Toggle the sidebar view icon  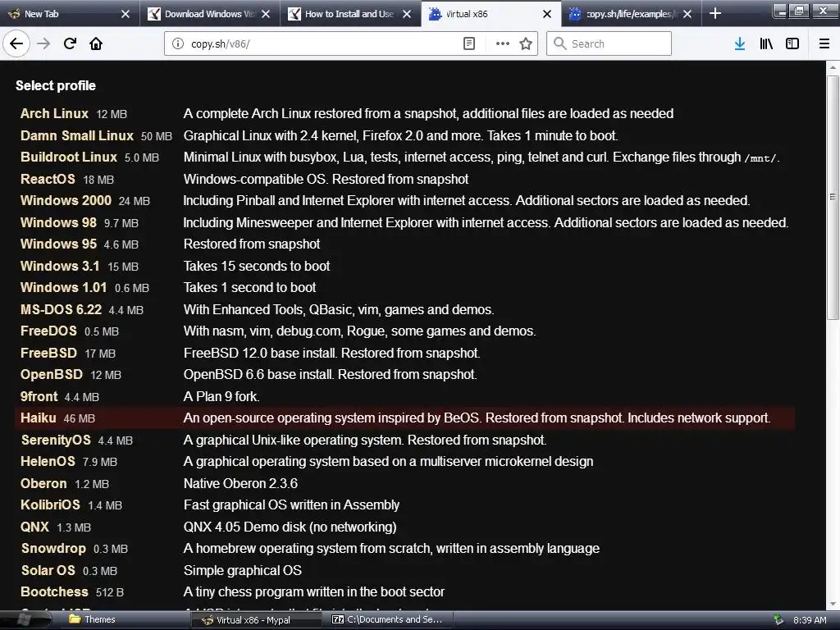[x=792, y=43]
